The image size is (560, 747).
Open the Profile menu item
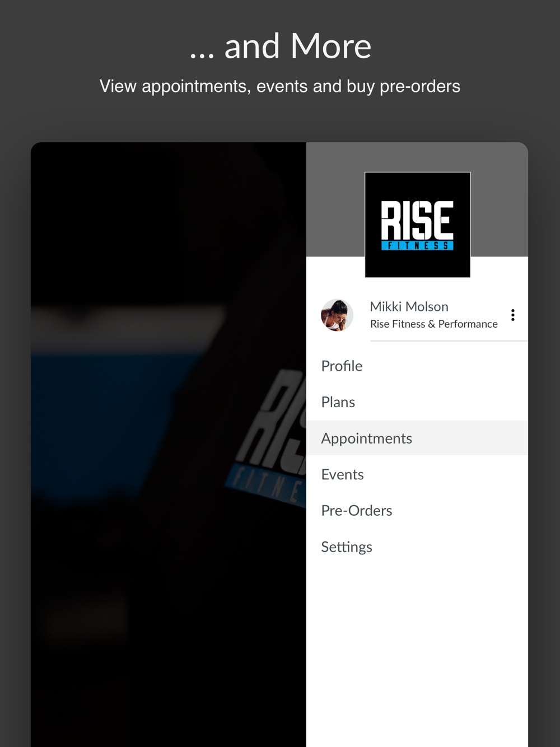point(417,366)
